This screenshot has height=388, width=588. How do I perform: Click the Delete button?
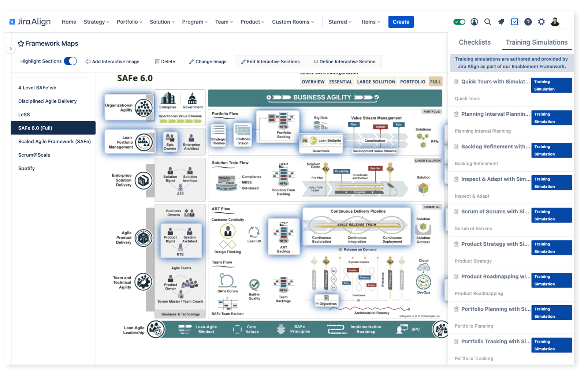coord(165,61)
